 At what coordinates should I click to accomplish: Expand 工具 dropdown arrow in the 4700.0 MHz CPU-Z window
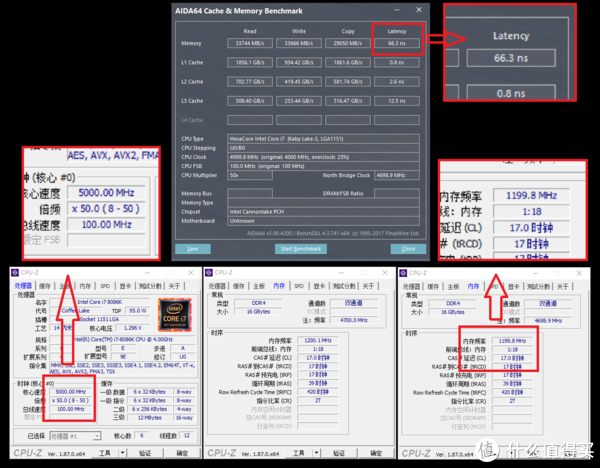(x=316, y=453)
